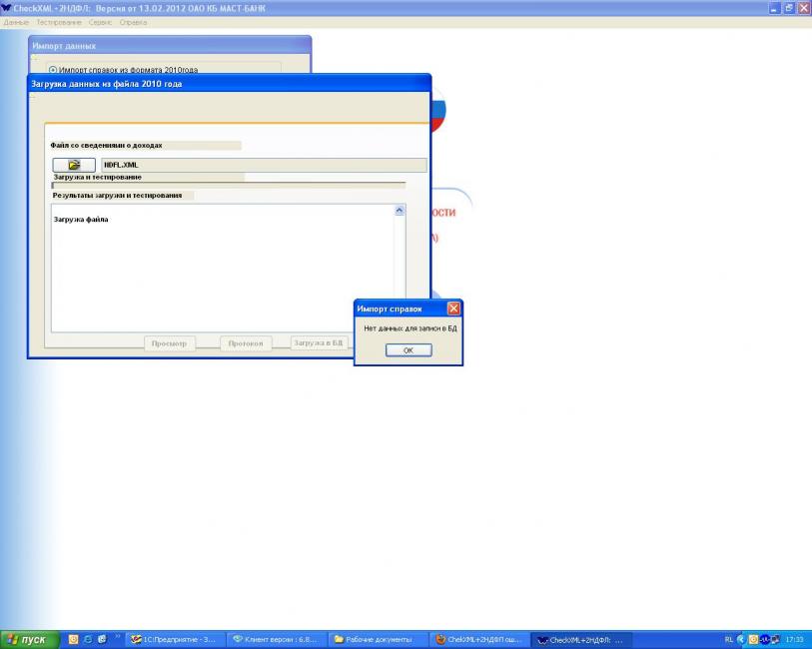
Task: Select the Импорт справок из формата 2010года option
Action: point(53,70)
